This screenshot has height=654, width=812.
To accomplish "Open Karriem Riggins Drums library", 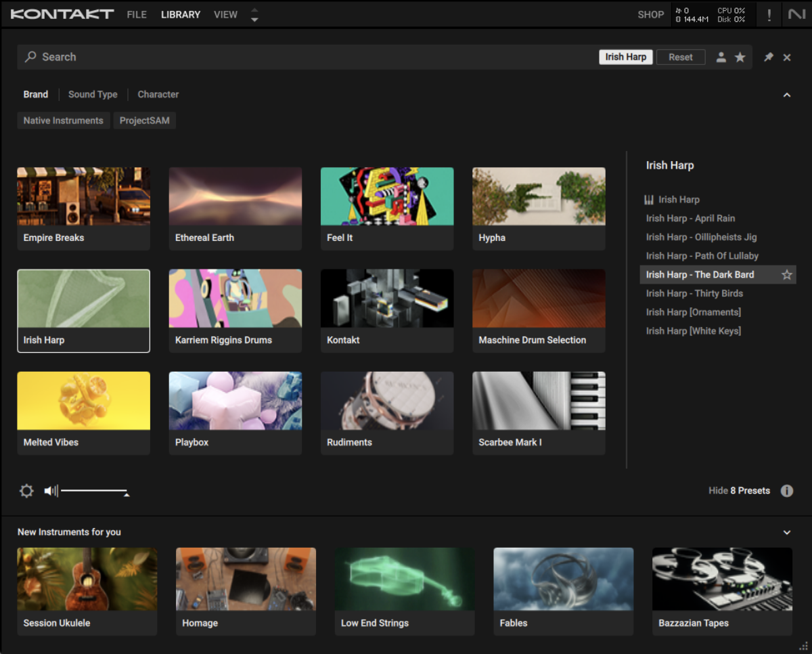I will tap(235, 311).
